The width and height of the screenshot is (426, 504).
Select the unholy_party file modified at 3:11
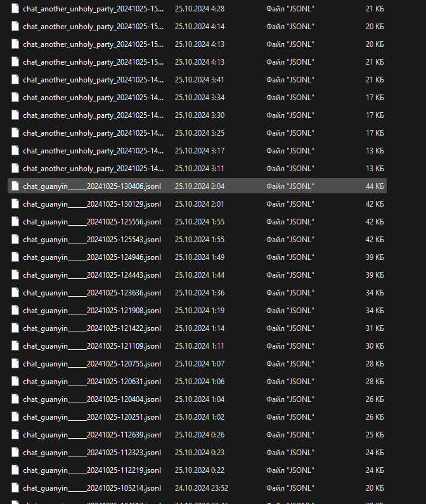[x=93, y=169]
